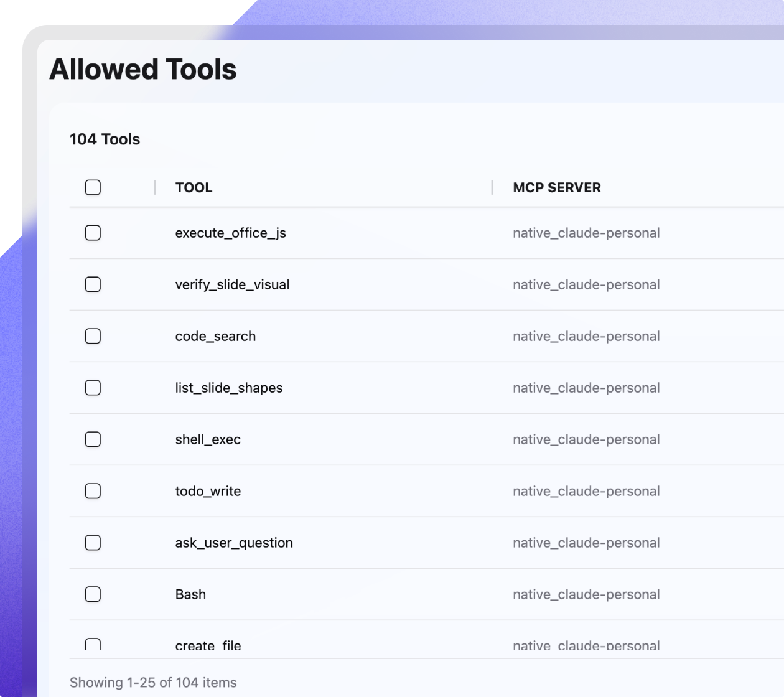Click the Allowed Tools page heading

[x=143, y=69]
